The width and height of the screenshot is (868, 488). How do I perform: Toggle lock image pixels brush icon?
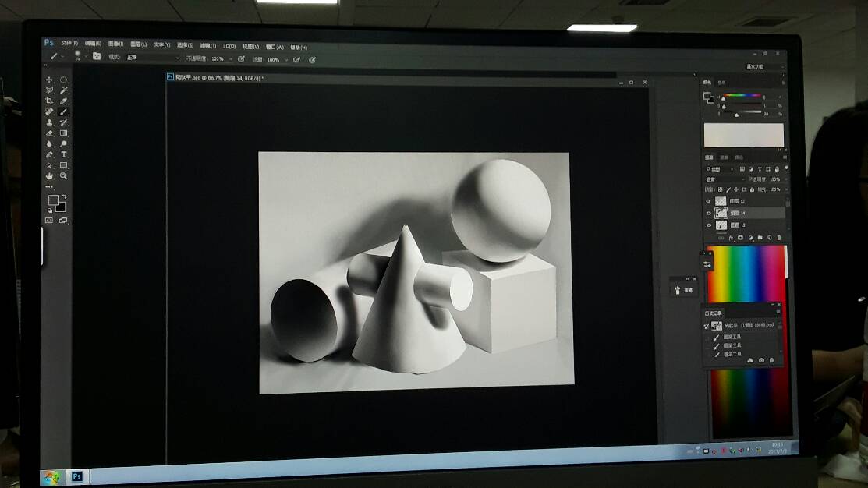tap(728, 189)
